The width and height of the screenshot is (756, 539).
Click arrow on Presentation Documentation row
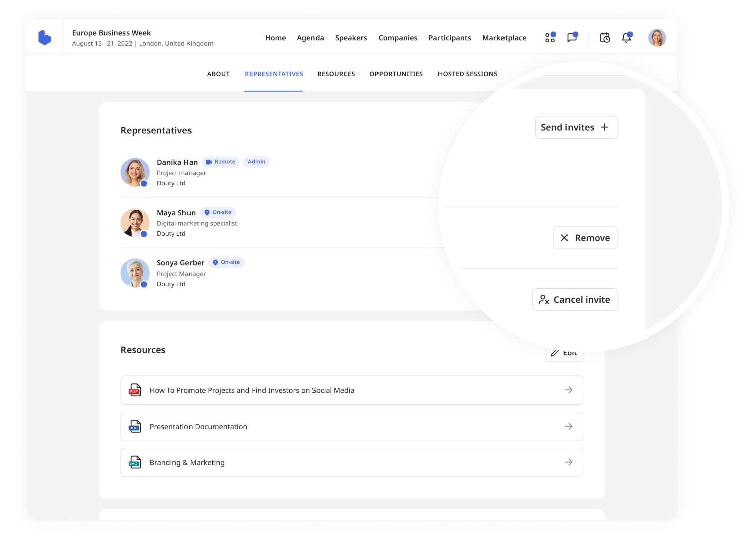(x=569, y=426)
